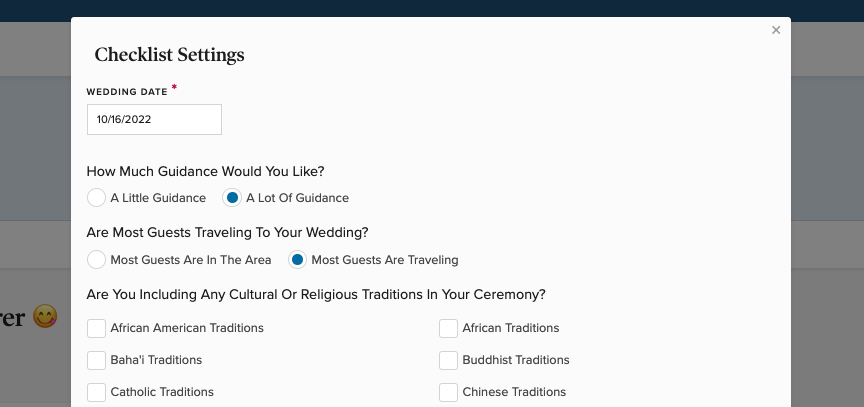
Task: Click the A Lot Of Guidance label text
Action: (297, 198)
